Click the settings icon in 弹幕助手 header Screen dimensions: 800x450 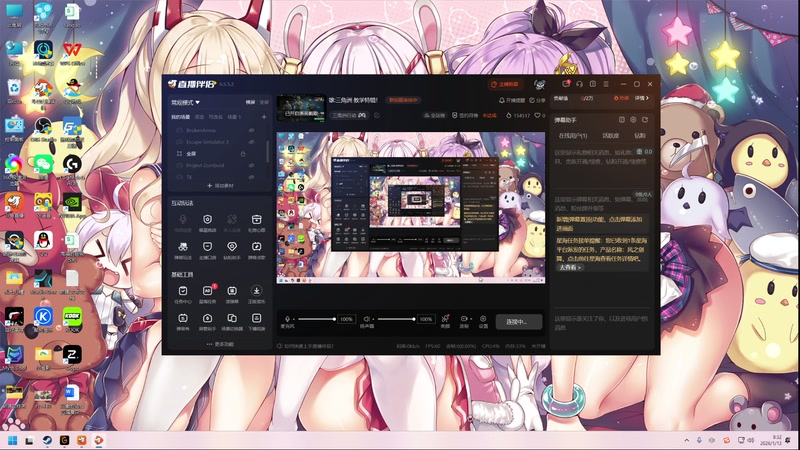(x=633, y=120)
